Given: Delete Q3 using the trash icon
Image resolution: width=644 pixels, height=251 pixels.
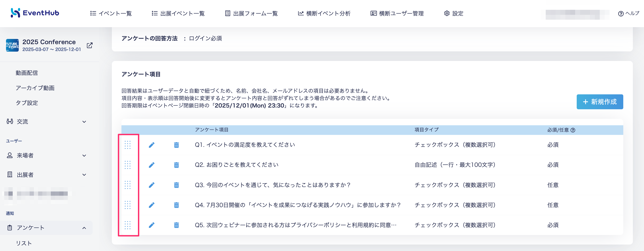Looking at the screenshot, I should 176,185.
